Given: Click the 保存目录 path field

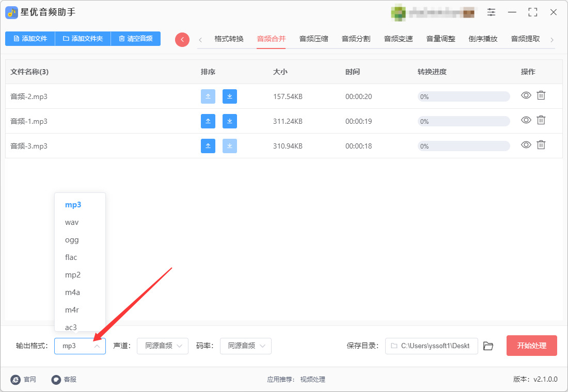Looking at the screenshot, I should 432,346.
